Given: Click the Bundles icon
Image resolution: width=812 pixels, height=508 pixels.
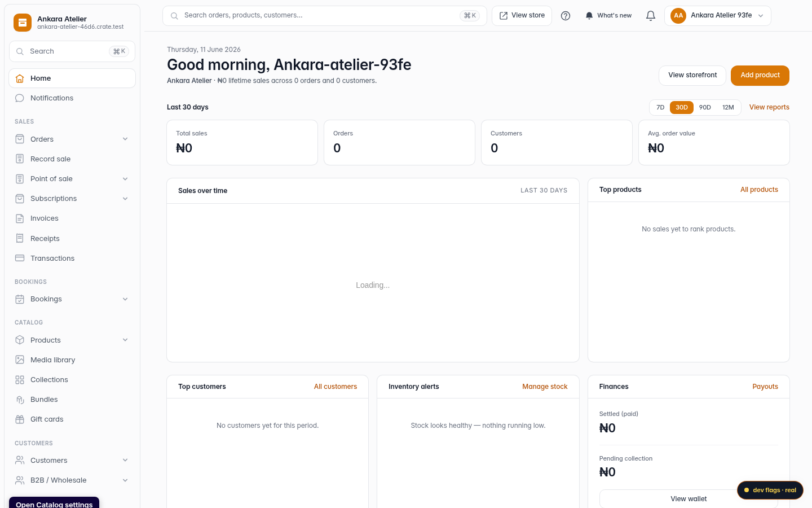Looking at the screenshot, I should click(20, 400).
